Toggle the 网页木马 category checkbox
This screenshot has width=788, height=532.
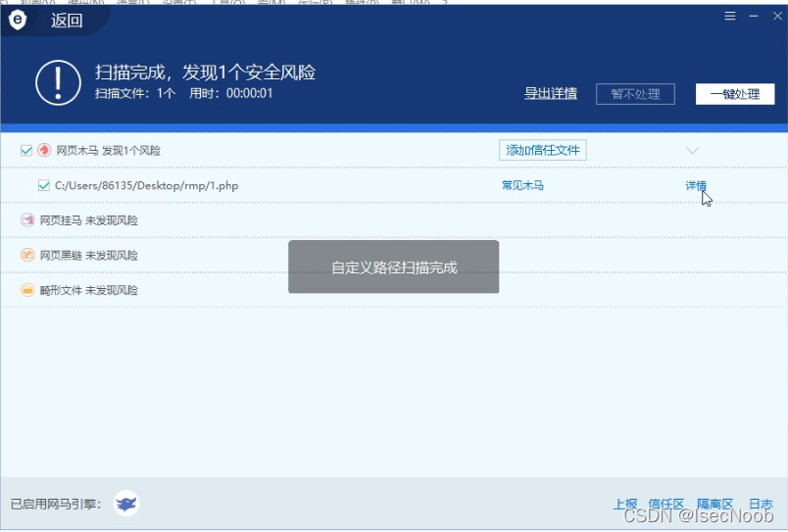pyautogui.click(x=26, y=150)
